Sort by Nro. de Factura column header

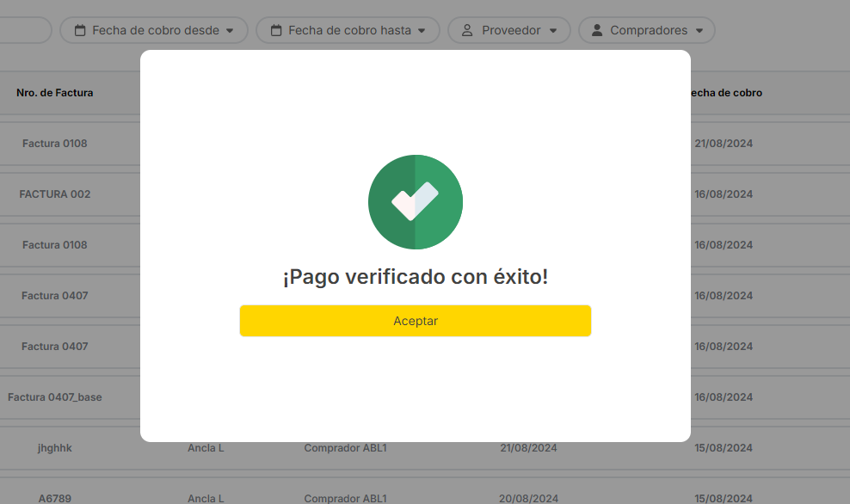coord(55,93)
